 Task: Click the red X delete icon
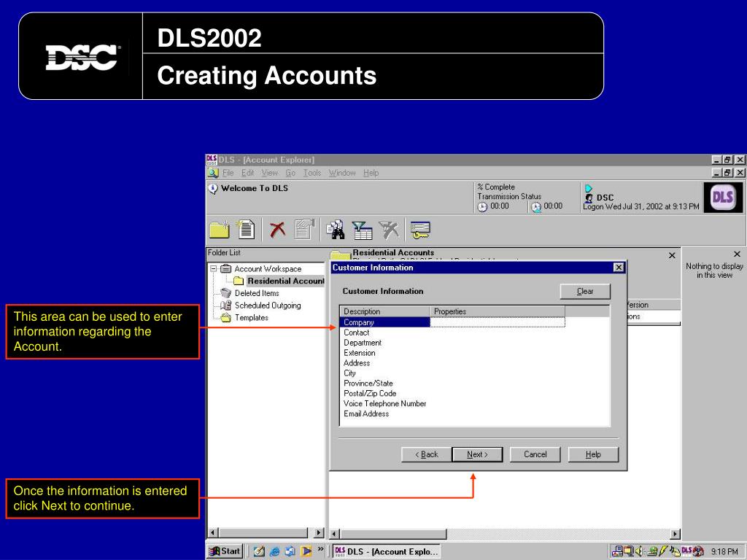pos(277,230)
